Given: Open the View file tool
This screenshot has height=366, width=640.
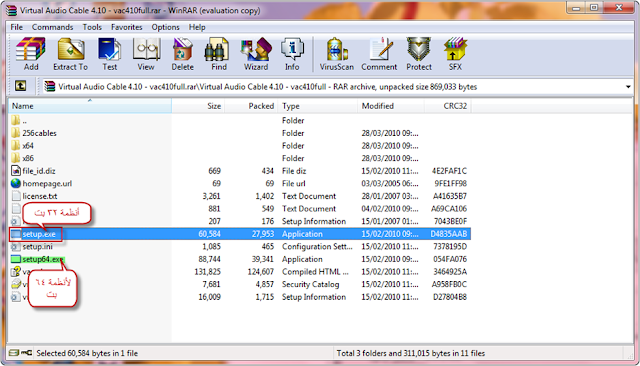Looking at the screenshot, I should 146,54.
